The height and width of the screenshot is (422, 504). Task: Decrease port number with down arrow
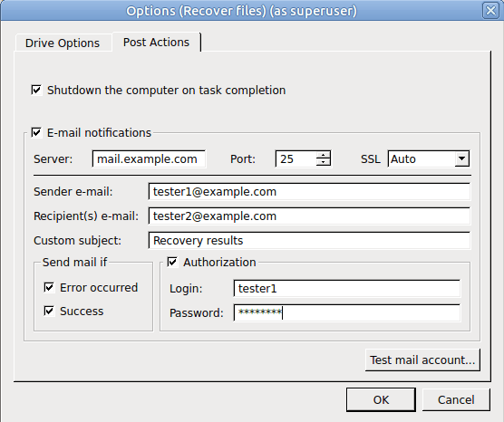[x=323, y=162]
